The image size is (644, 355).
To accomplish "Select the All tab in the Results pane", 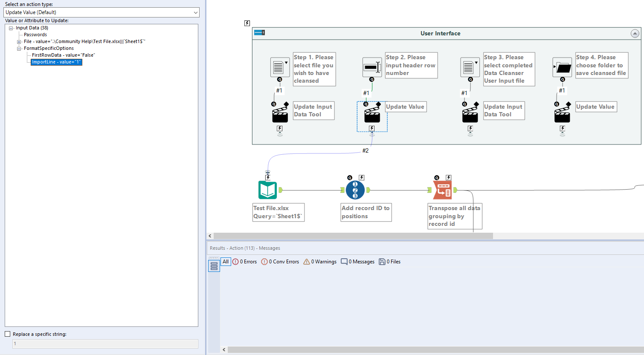I will [x=226, y=261].
